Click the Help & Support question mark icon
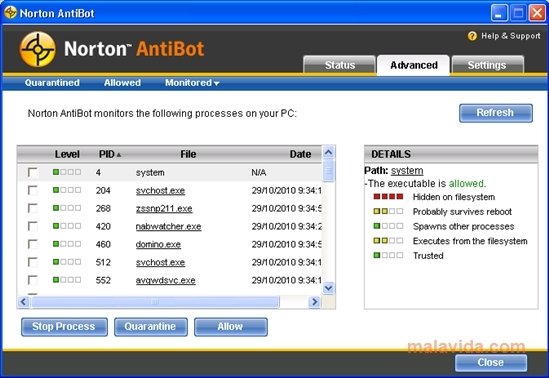The height and width of the screenshot is (378, 549). click(x=472, y=36)
